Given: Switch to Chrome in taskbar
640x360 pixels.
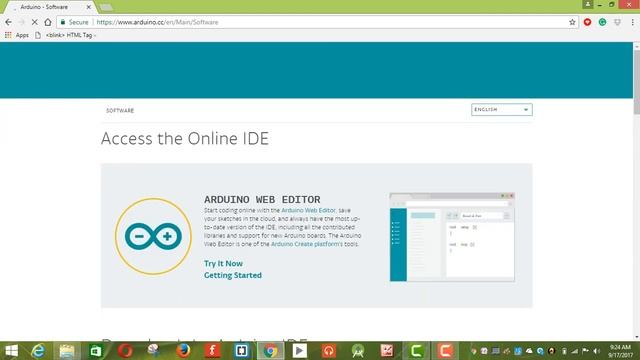Looking at the screenshot, I should [270, 351].
